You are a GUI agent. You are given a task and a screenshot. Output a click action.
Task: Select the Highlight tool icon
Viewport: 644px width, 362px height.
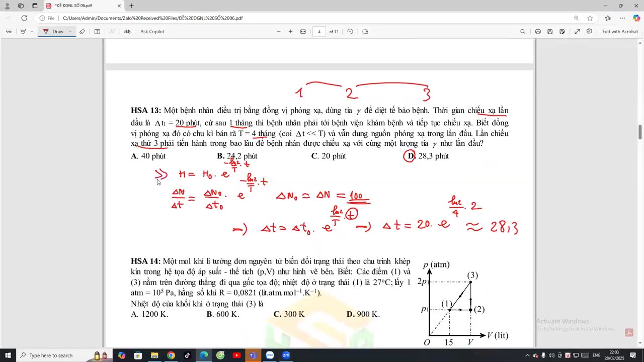click(23, 31)
